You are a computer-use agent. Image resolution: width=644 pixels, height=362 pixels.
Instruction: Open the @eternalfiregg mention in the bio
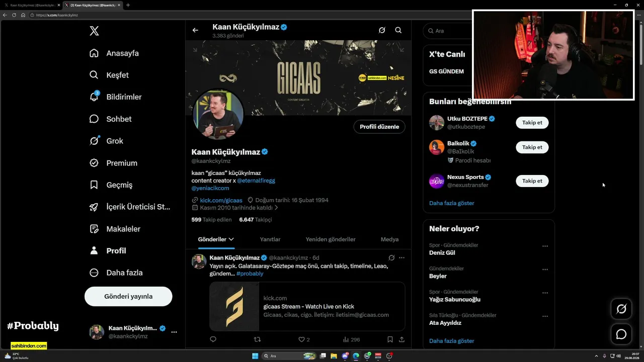coord(256,180)
